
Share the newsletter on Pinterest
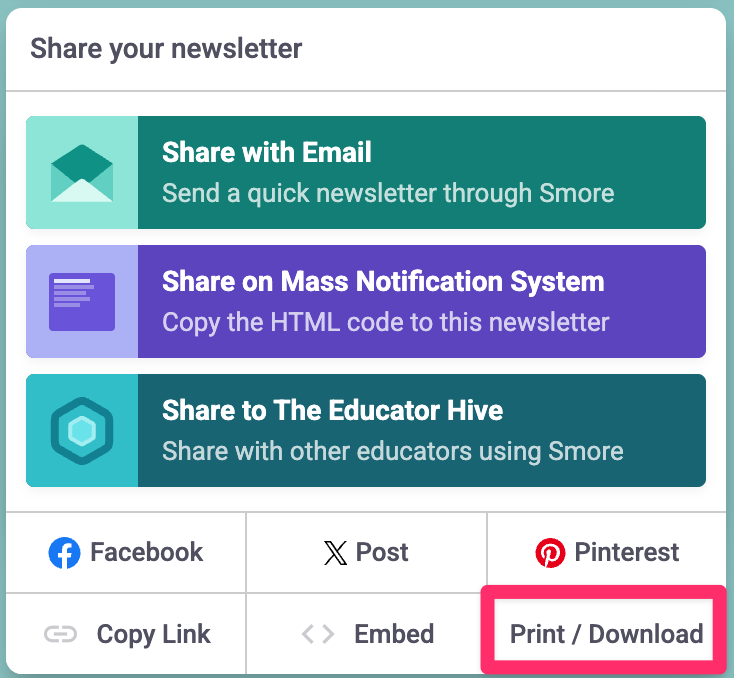point(607,553)
